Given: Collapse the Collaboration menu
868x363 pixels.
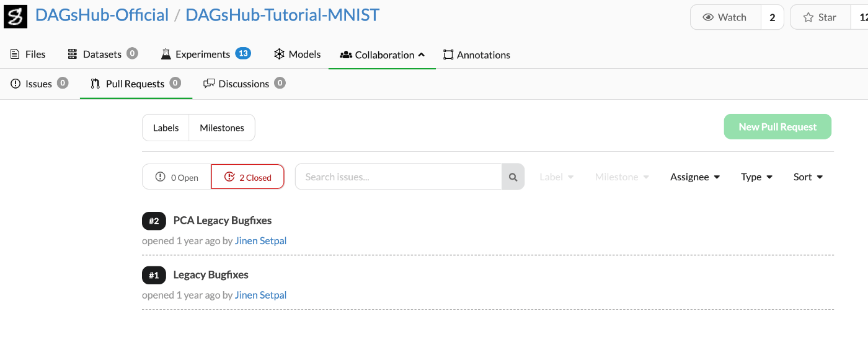Looking at the screenshot, I should coord(382,55).
